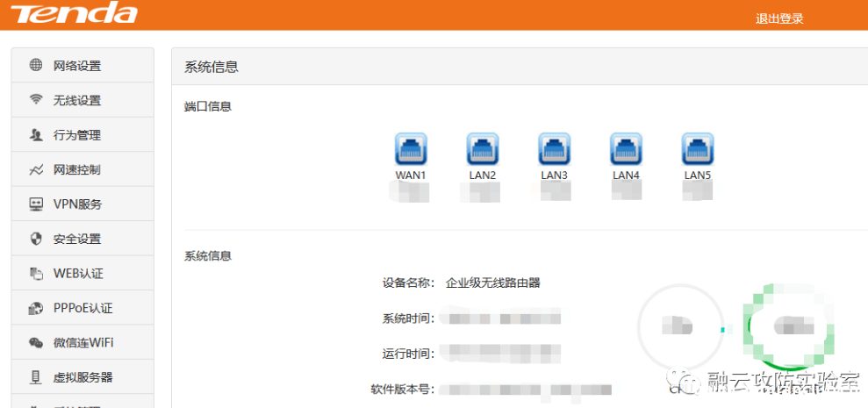Viewport: 868px width, 408px height.
Task: Click the monitor icon for VPN服务
Action: pyautogui.click(x=36, y=204)
